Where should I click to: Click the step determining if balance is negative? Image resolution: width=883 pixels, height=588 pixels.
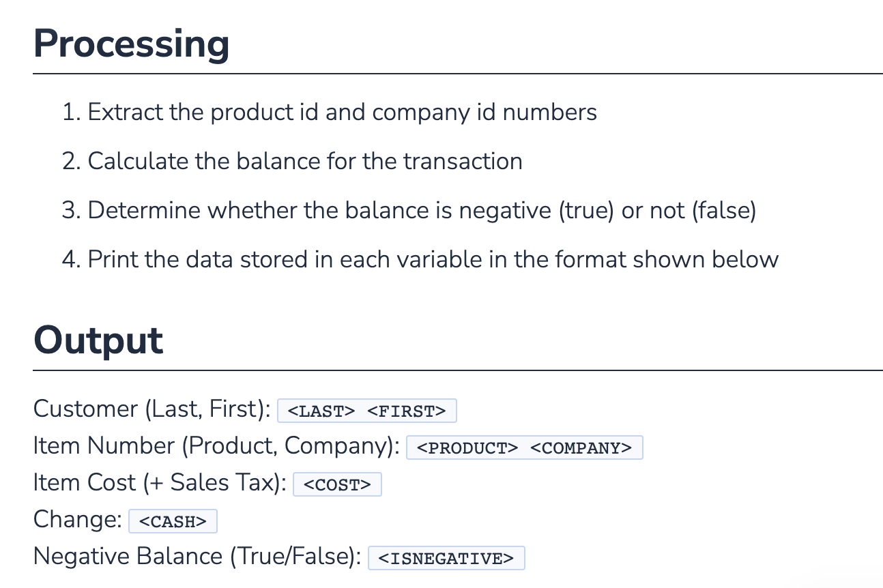pos(409,210)
